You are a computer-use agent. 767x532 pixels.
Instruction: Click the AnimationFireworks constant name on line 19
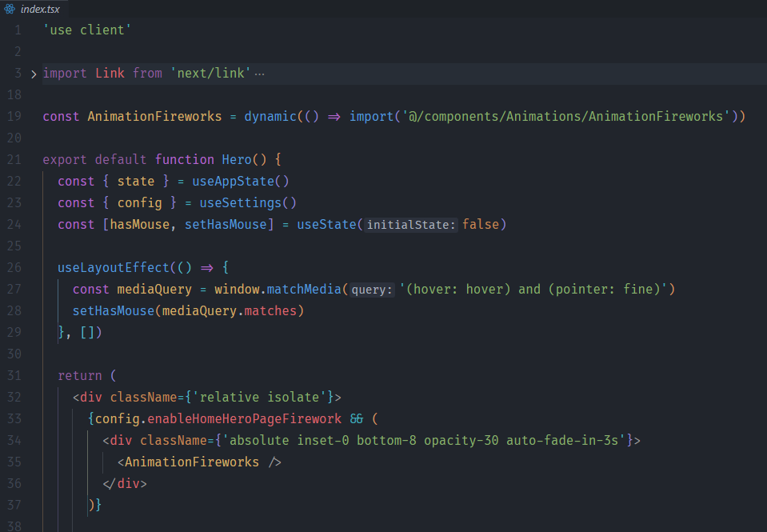point(154,117)
